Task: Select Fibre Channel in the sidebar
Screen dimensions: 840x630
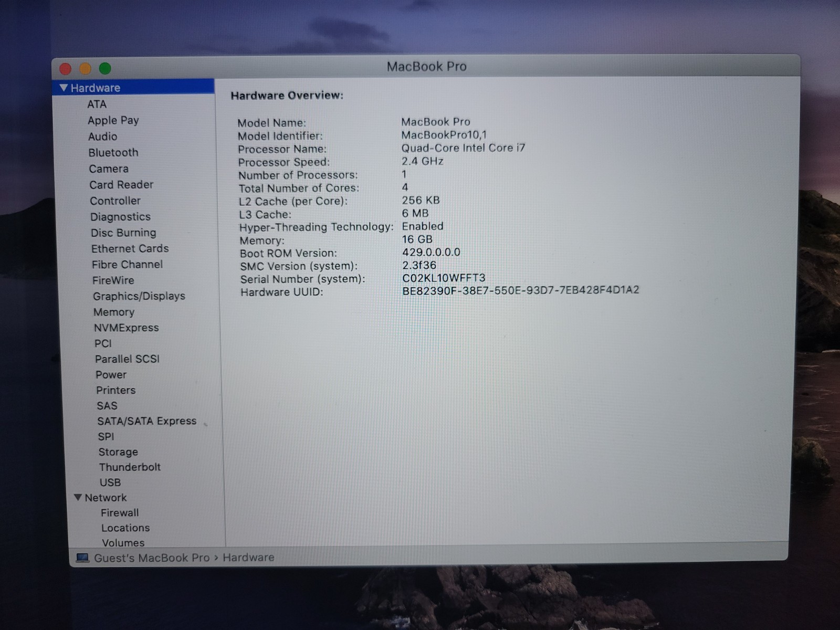Action: pyautogui.click(x=127, y=265)
